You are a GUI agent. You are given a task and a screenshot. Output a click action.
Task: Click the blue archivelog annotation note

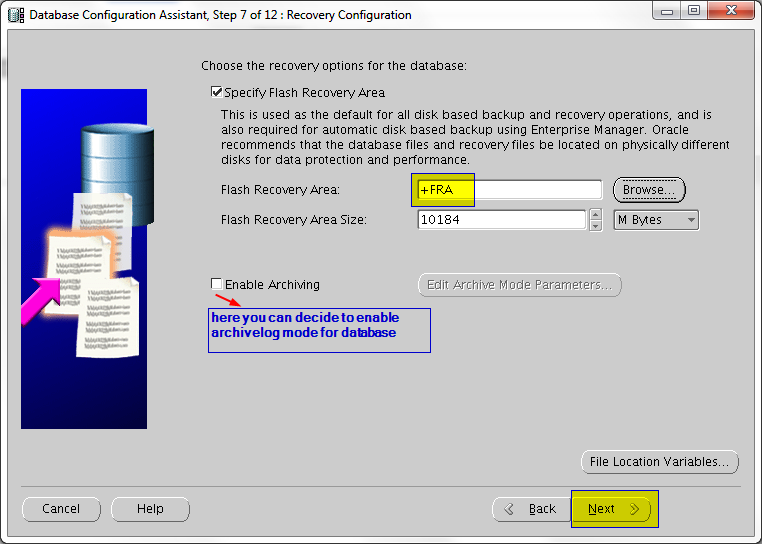319,330
